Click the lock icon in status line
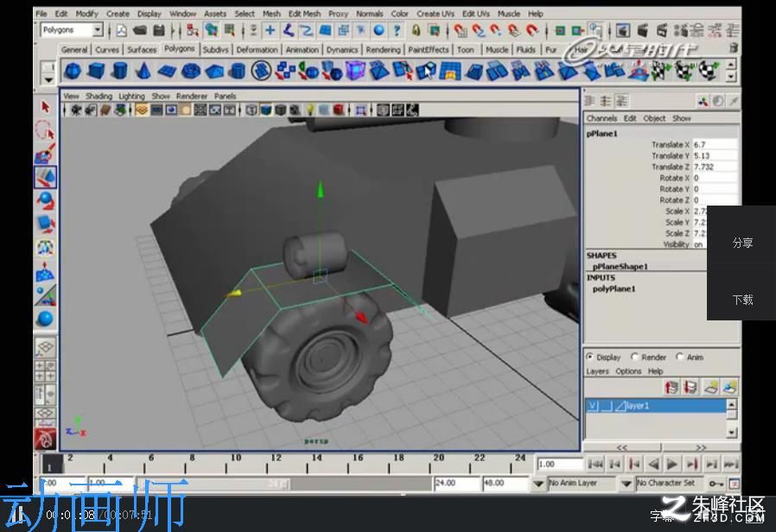 (x=417, y=30)
